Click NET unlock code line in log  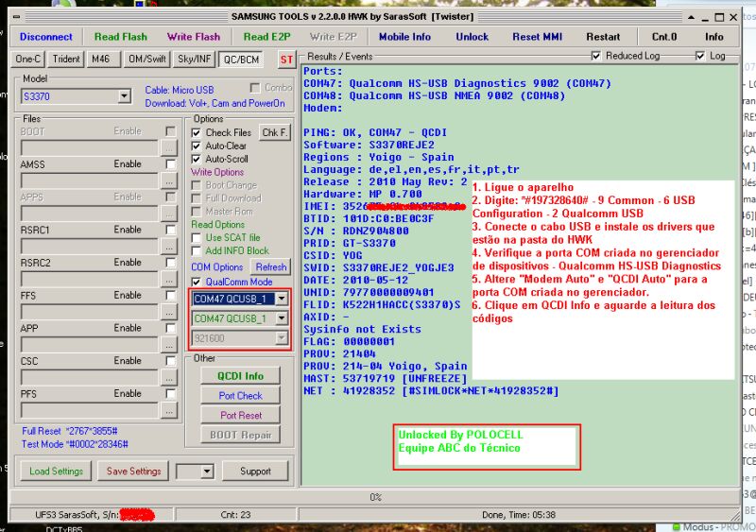(431, 390)
